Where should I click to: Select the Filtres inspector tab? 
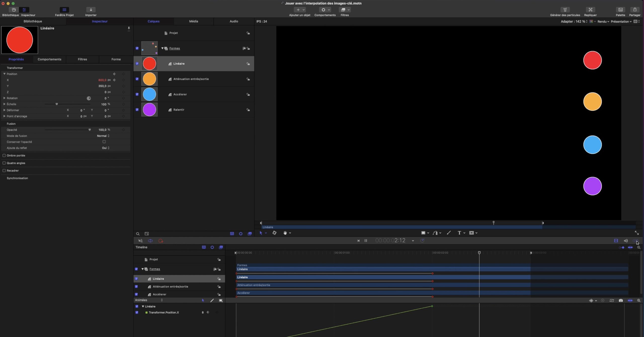(82, 59)
